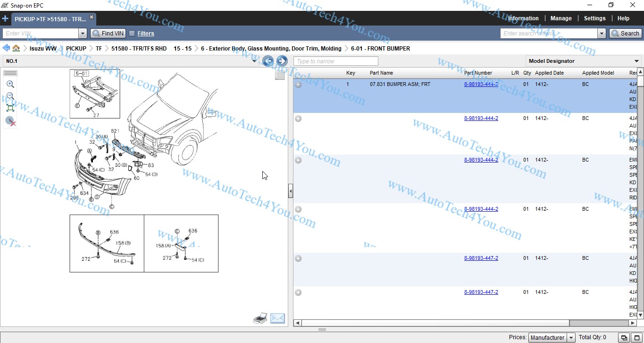Open the Settings menu
Image resolution: width=644 pixels, height=343 pixels.
click(x=594, y=18)
